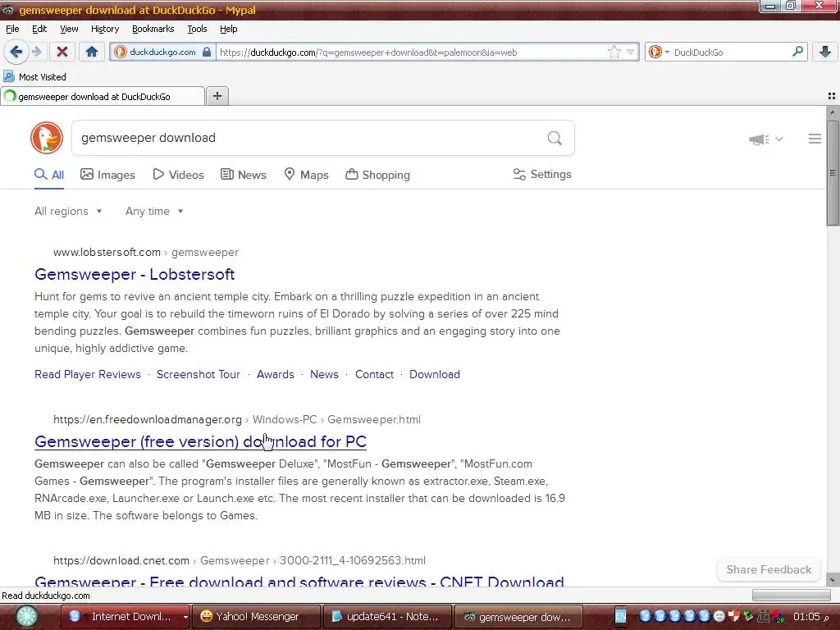Open Most Visited bookmarks folder
Image resolution: width=840 pixels, height=630 pixels.
pyautogui.click(x=34, y=76)
